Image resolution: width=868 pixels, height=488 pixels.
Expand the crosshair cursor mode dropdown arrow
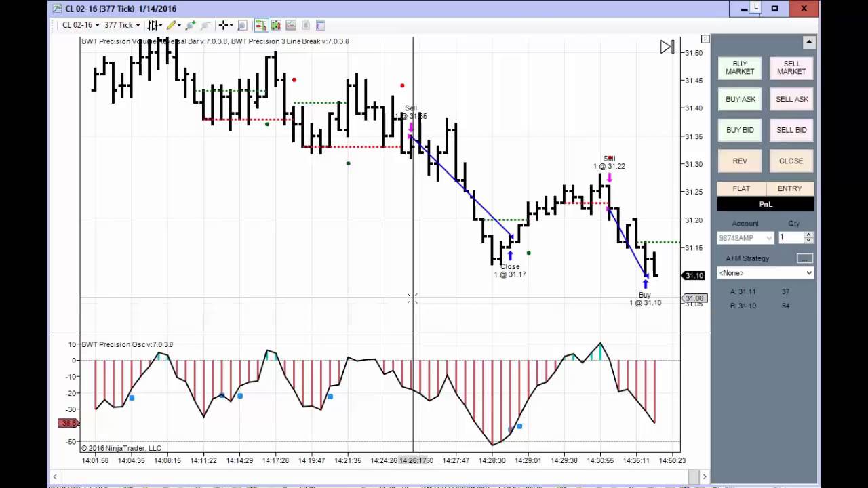[231, 26]
